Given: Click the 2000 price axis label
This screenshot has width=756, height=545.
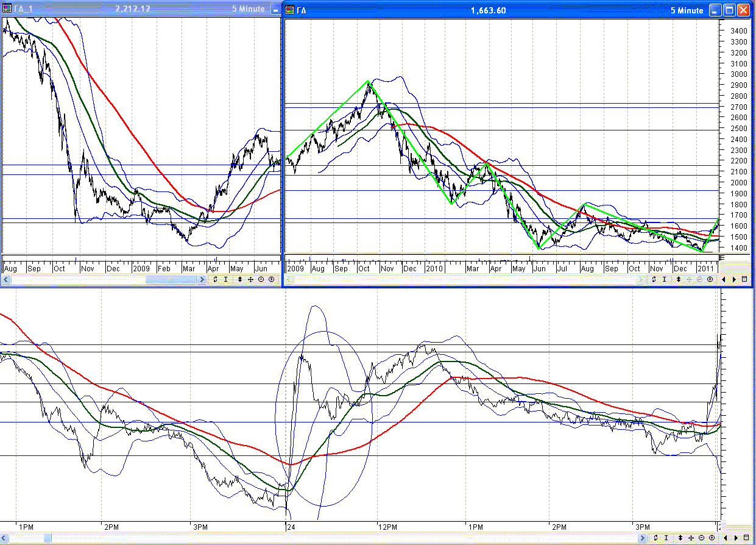Looking at the screenshot, I should 739,182.
